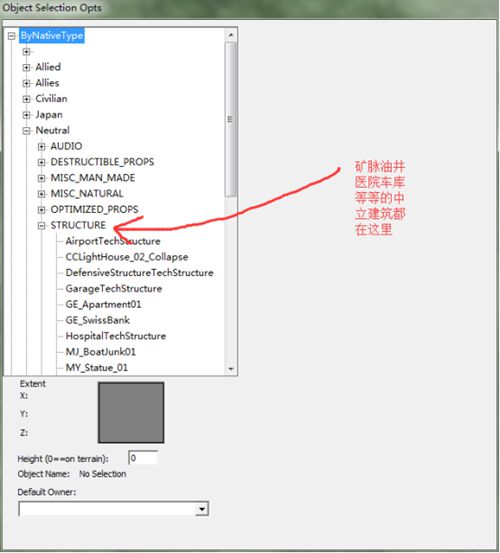The image size is (500, 553).
Task: Expand the Allied tree node
Action: click(x=26, y=67)
